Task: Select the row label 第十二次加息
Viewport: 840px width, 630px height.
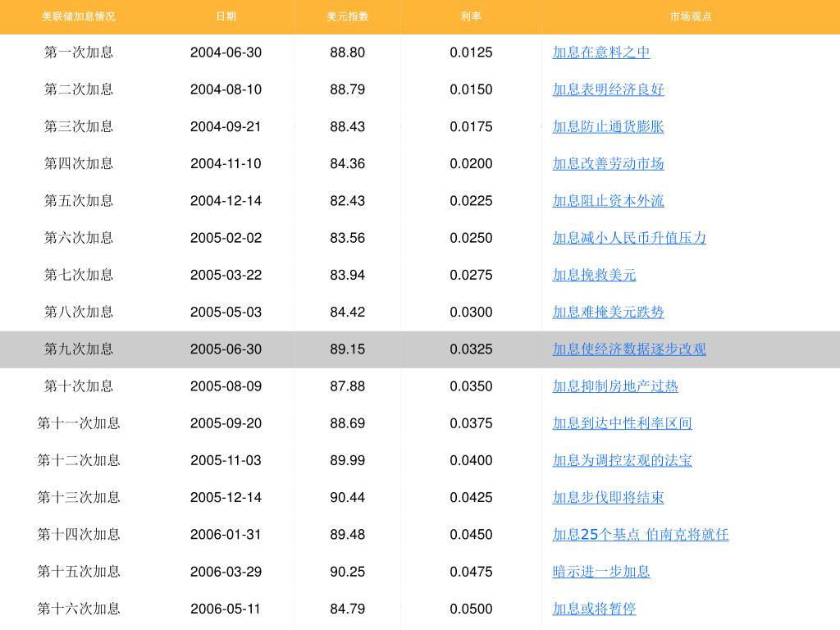Action: pos(79,460)
